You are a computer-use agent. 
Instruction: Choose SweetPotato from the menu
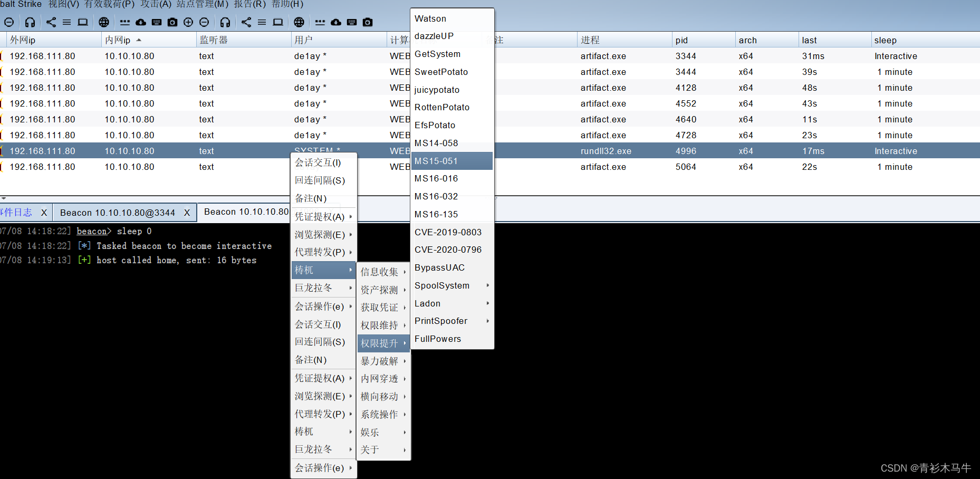[452, 72]
